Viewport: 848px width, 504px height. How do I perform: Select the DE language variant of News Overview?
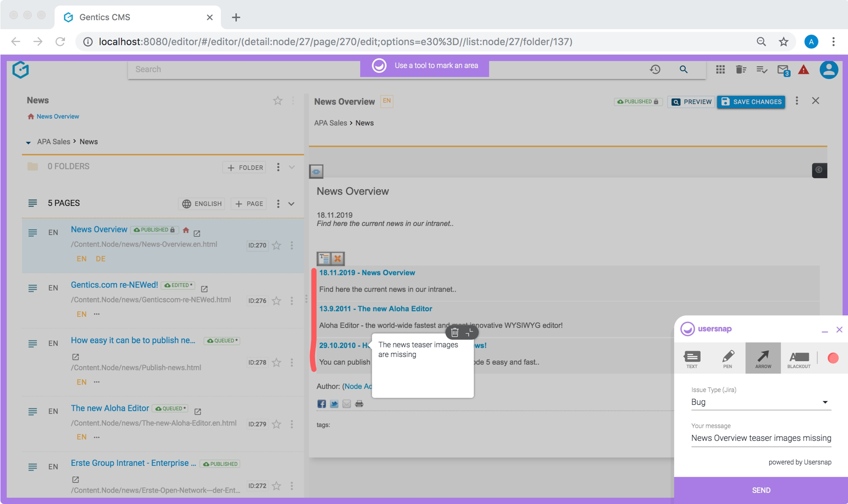coord(100,259)
